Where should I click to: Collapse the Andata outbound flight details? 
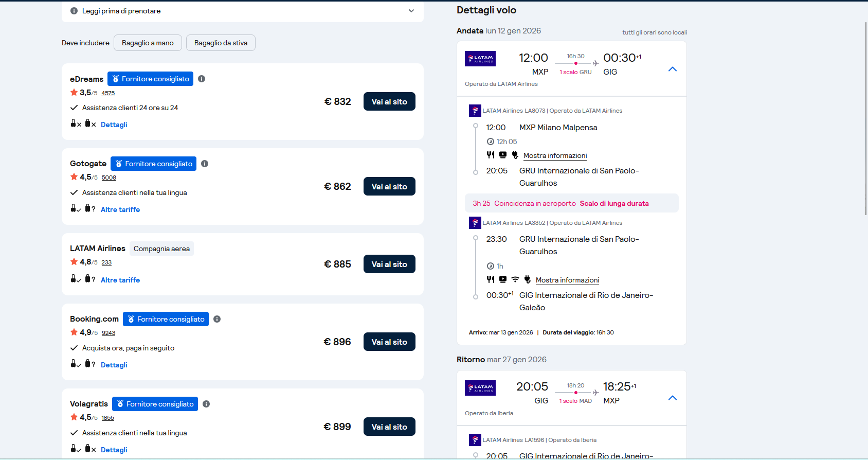[x=672, y=69]
